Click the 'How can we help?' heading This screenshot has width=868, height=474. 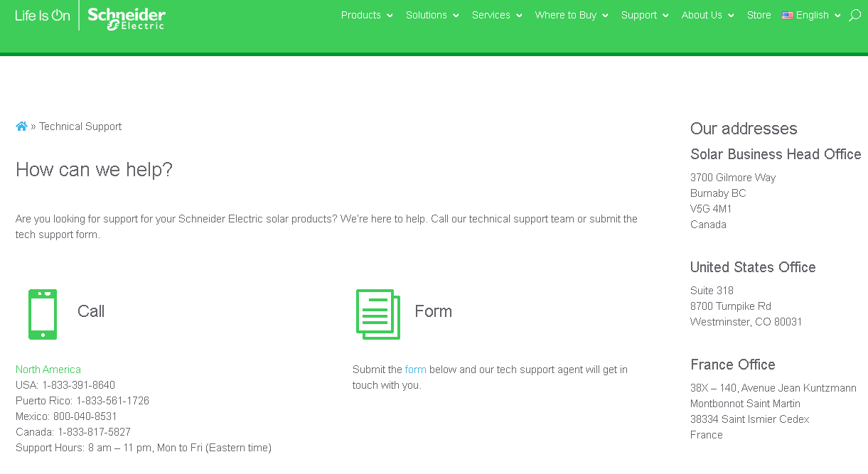click(94, 170)
